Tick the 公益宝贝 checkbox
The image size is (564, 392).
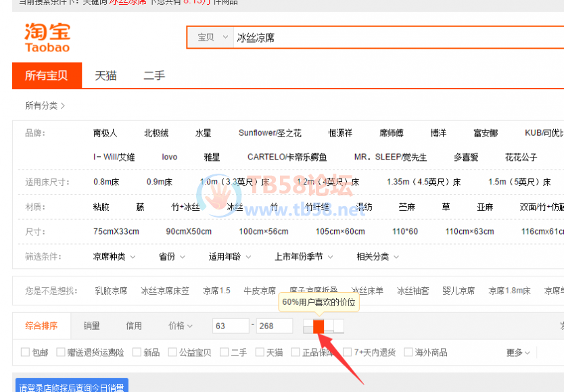(172, 352)
